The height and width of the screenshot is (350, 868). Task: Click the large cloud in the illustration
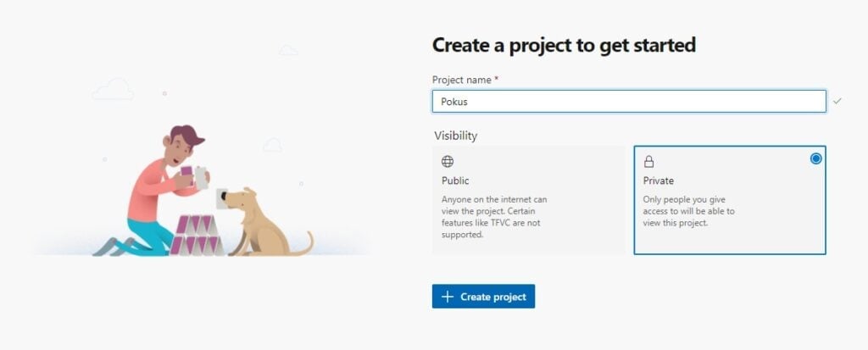pos(114,90)
